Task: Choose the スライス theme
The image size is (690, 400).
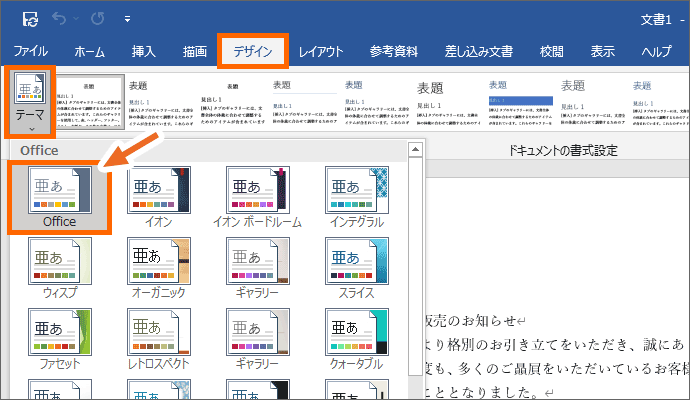Action: click(x=357, y=268)
